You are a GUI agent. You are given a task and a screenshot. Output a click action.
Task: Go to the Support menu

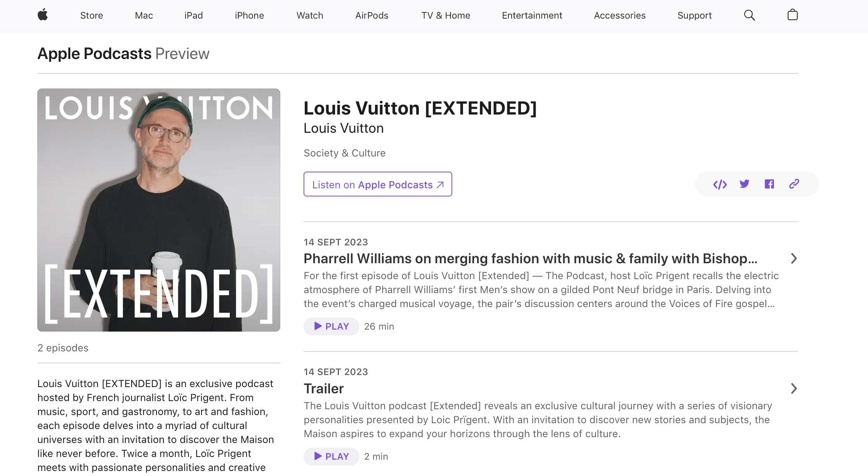coord(694,16)
